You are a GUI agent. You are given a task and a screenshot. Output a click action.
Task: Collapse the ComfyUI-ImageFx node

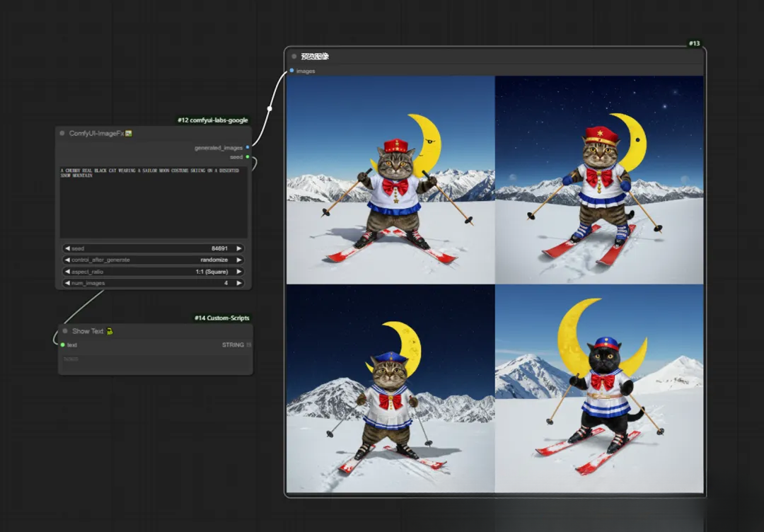(62, 132)
